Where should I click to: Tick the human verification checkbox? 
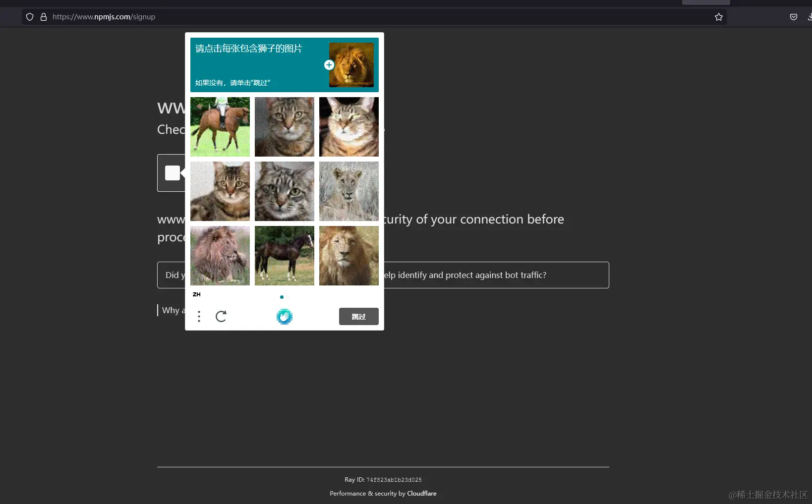tap(173, 173)
